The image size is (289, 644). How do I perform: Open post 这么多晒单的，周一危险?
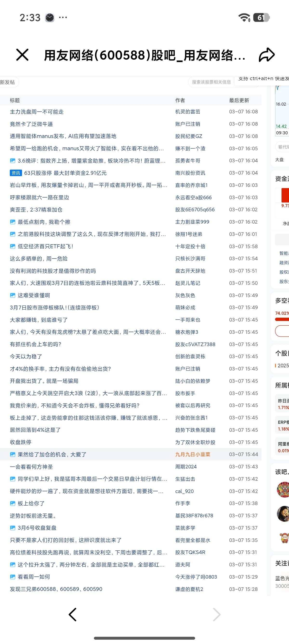point(39,259)
